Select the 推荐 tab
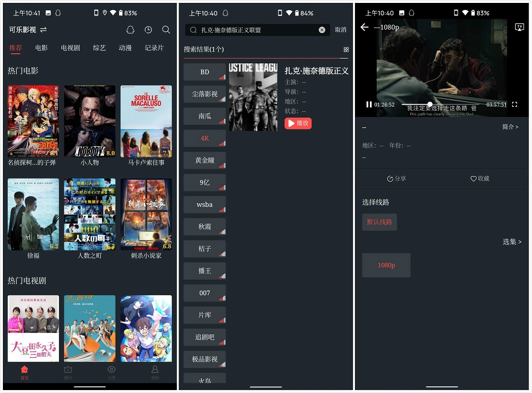 pos(15,48)
